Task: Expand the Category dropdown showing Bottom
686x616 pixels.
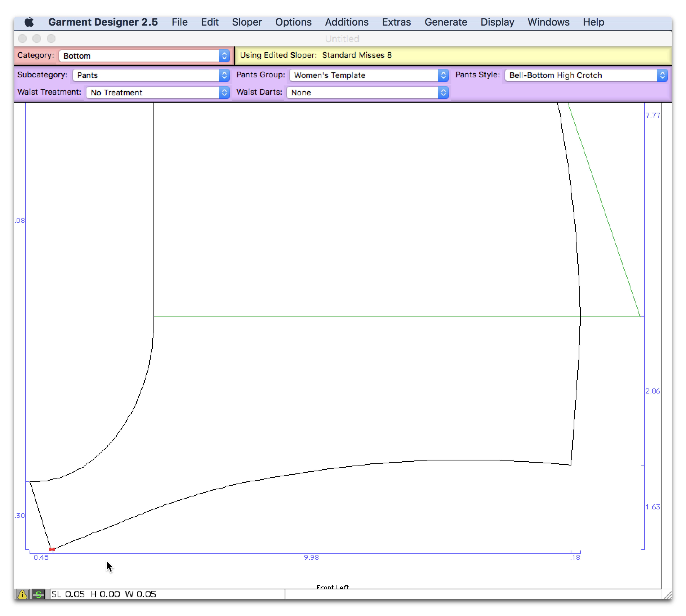Action: pos(144,56)
